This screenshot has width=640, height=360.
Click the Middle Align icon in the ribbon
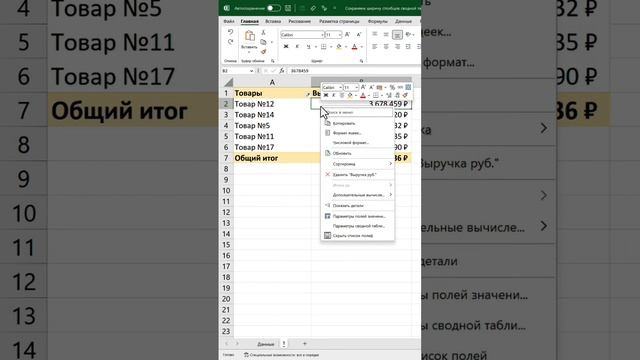[x=386, y=35]
